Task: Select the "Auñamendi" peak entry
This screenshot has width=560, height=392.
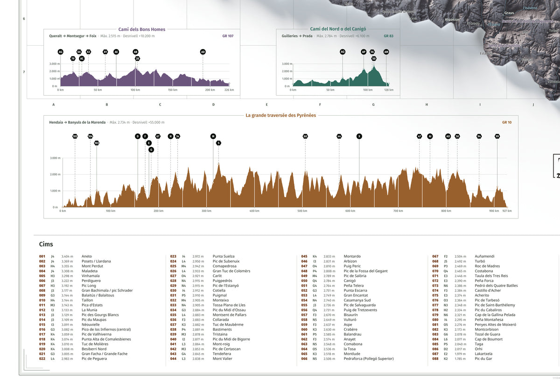Action: [484, 256]
